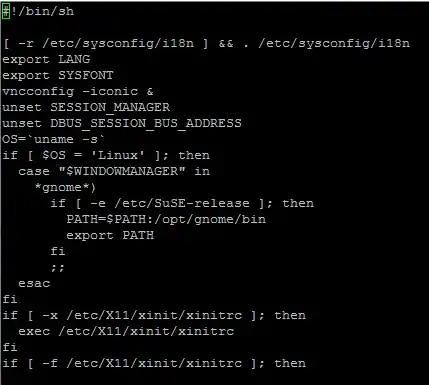
Task: Click the 'vncconfig -iconic &' command
Action: pyautogui.click(x=78, y=92)
